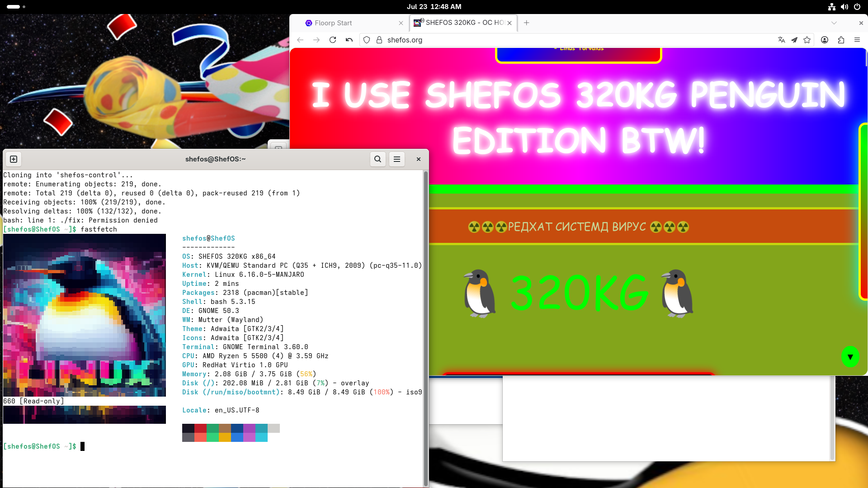
Task: Open the volume indicator in the top bar
Action: pos(844,7)
